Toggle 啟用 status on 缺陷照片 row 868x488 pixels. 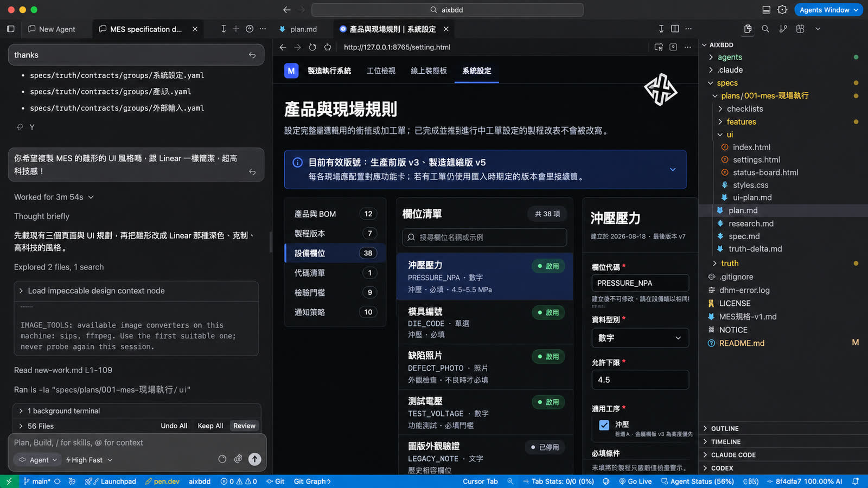pyautogui.click(x=548, y=357)
